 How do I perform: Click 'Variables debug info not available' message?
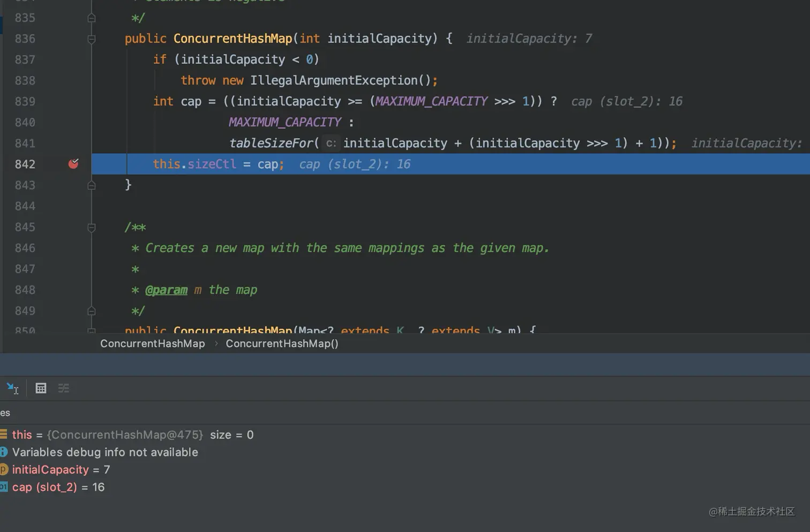[x=105, y=452]
